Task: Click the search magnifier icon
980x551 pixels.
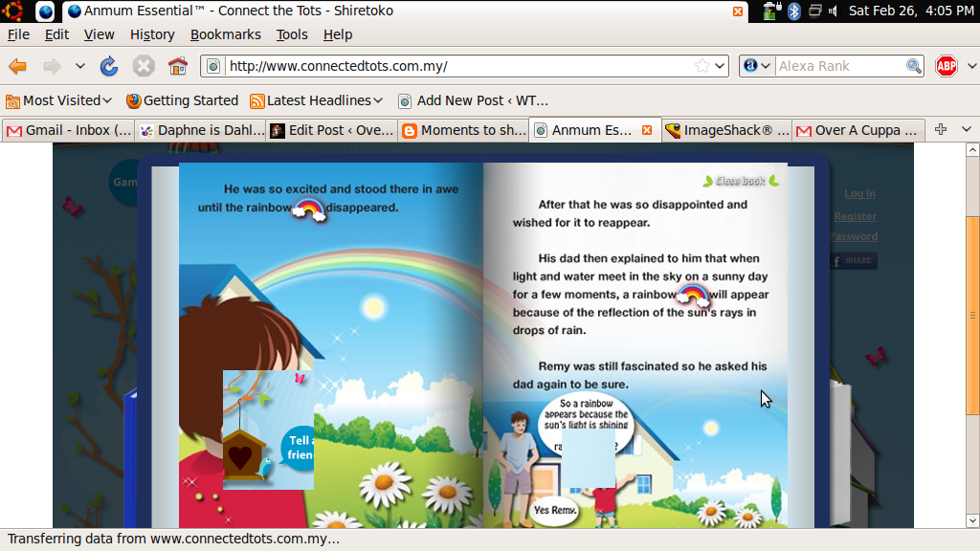Action: [x=914, y=66]
